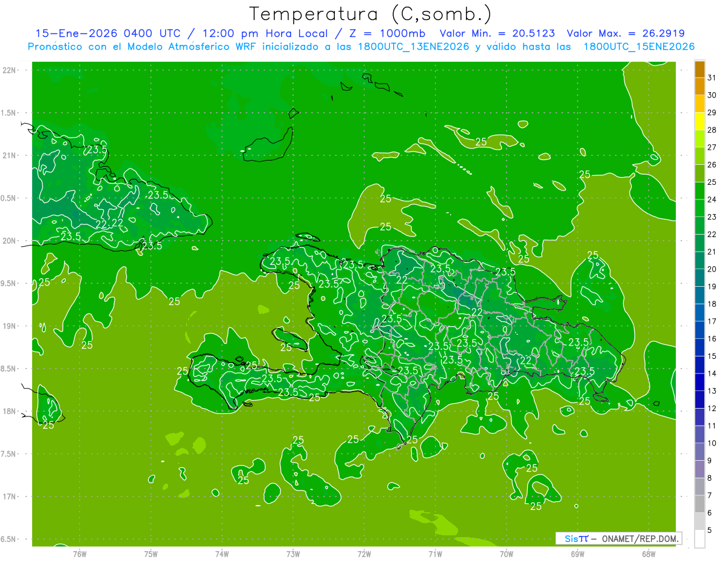Viewport: 728px width, 562px height.
Task: Click the title "Temperatura (C,somb.)"
Action: point(370,13)
